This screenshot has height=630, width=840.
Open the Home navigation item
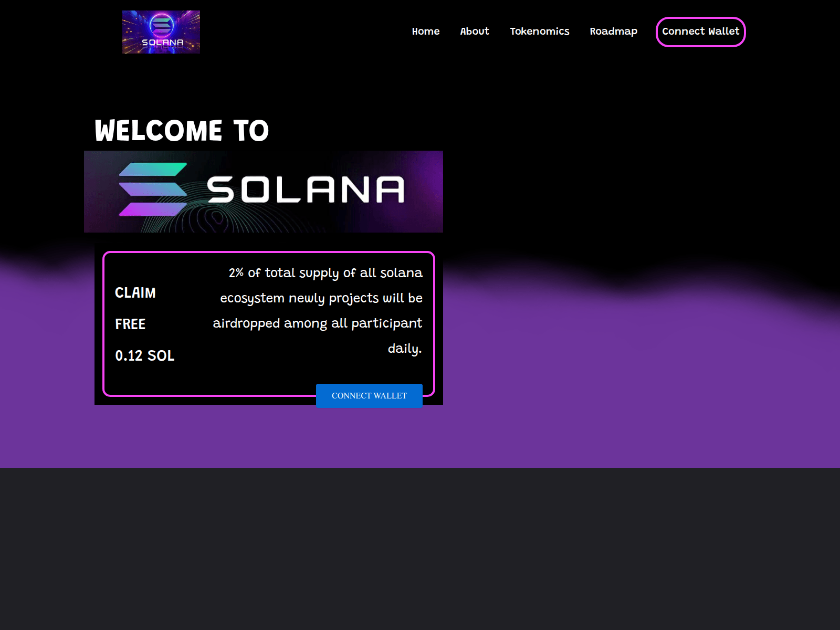(x=426, y=31)
